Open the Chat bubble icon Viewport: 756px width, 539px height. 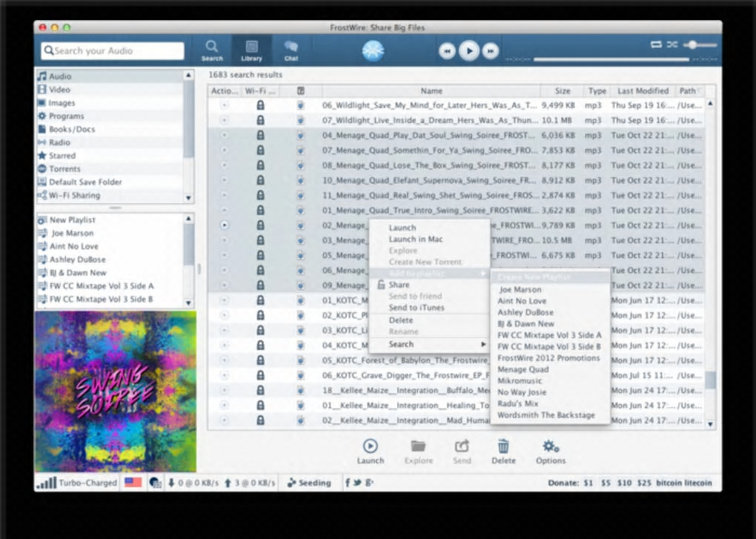pyautogui.click(x=291, y=47)
